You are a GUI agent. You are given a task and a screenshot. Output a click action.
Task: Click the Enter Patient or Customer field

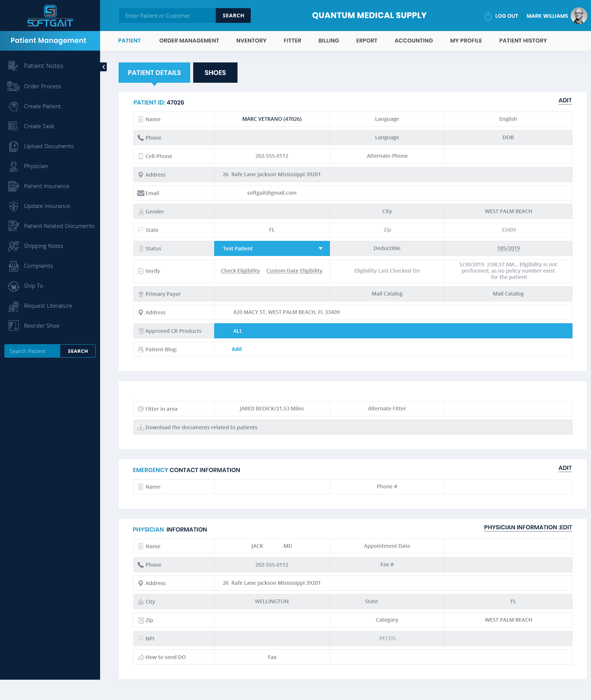click(x=167, y=16)
